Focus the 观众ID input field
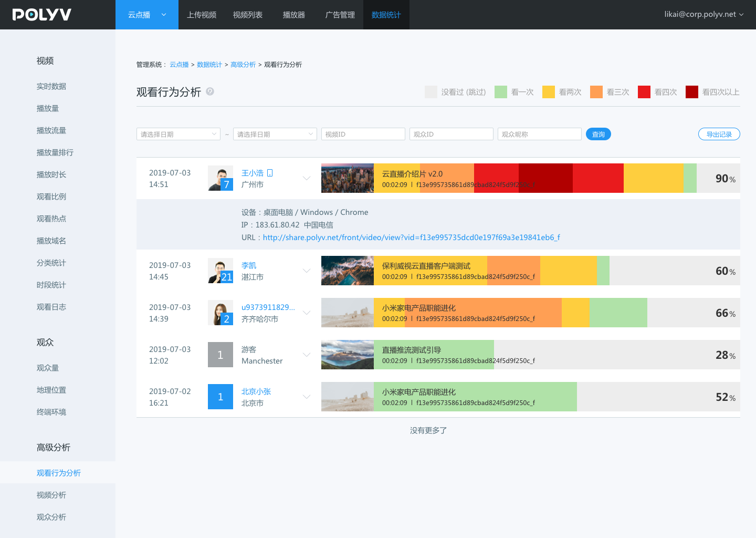The height and width of the screenshot is (538, 756). click(x=451, y=134)
